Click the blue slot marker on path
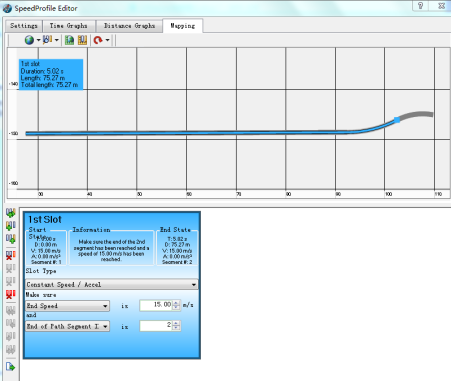 click(x=397, y=120)
